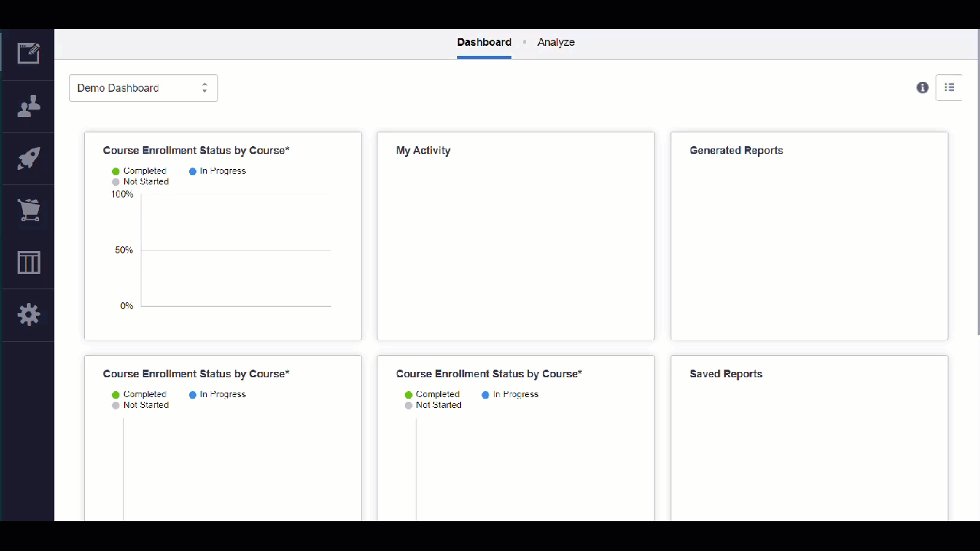Open the Users icon in the sidebar
Image resolution: width=980 pixels, height=551 pixels.
pos(28,106)
